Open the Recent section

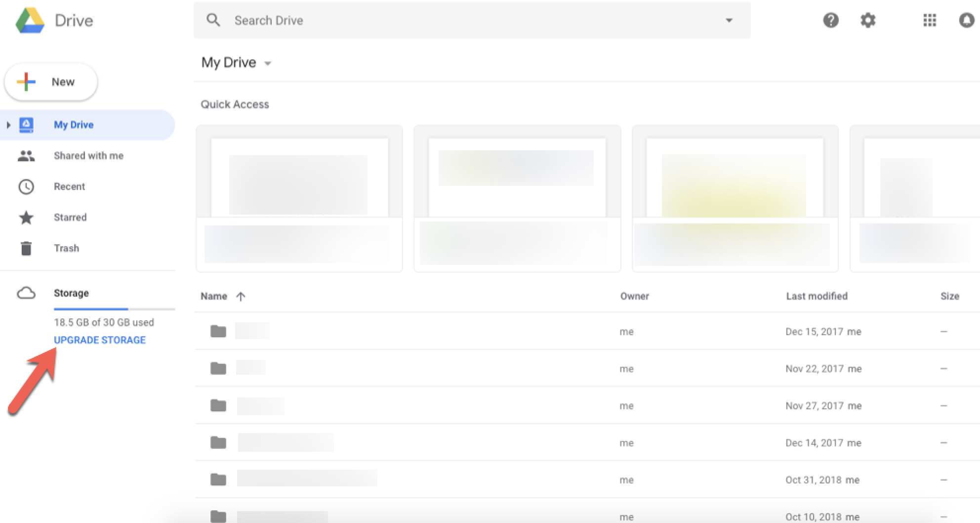[x=69, y=187]
